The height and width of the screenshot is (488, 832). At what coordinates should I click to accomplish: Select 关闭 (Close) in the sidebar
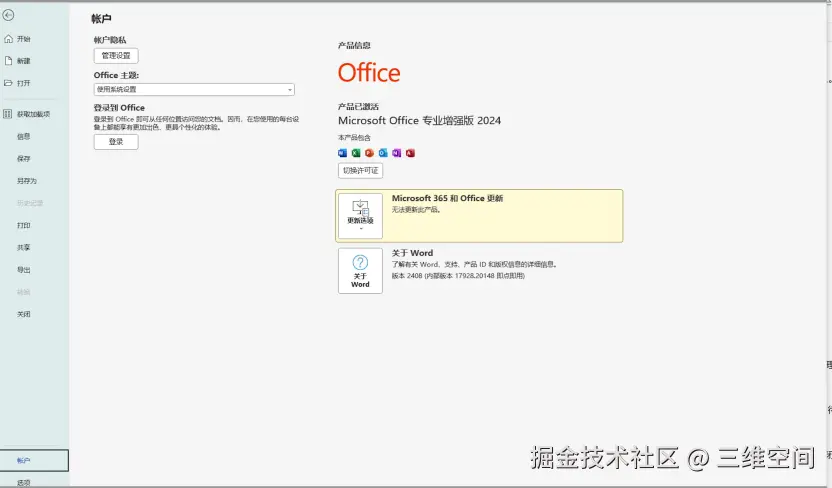point(23,314)
